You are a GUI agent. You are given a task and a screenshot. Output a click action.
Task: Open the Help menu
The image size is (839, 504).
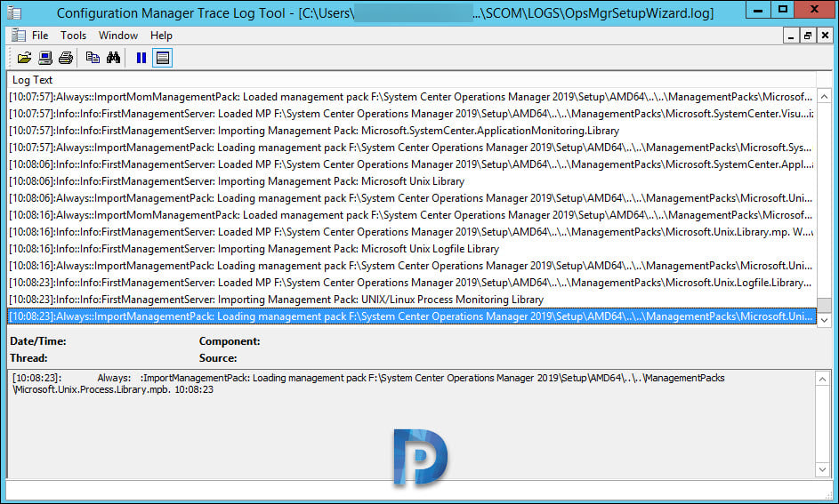tap(161, 36)
